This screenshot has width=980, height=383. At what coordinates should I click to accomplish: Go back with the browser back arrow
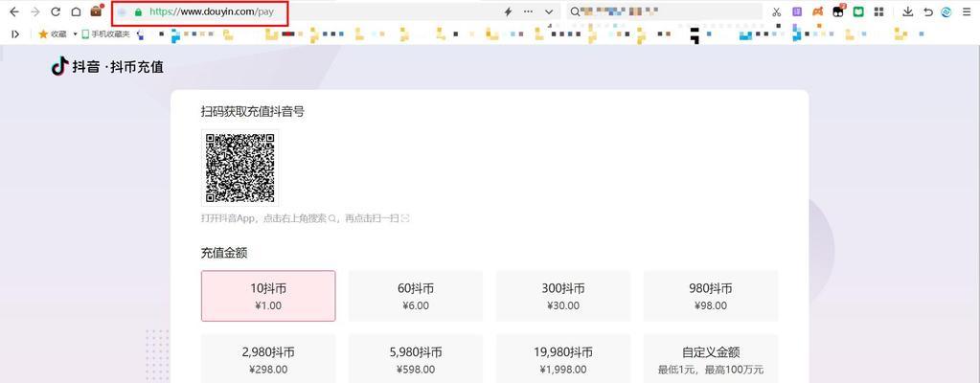[x=14, y=11]
